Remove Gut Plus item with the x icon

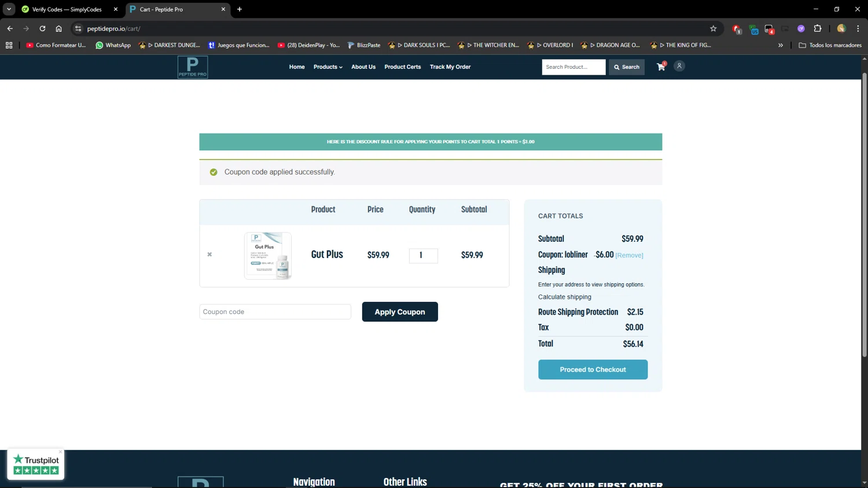click(209, 254)
